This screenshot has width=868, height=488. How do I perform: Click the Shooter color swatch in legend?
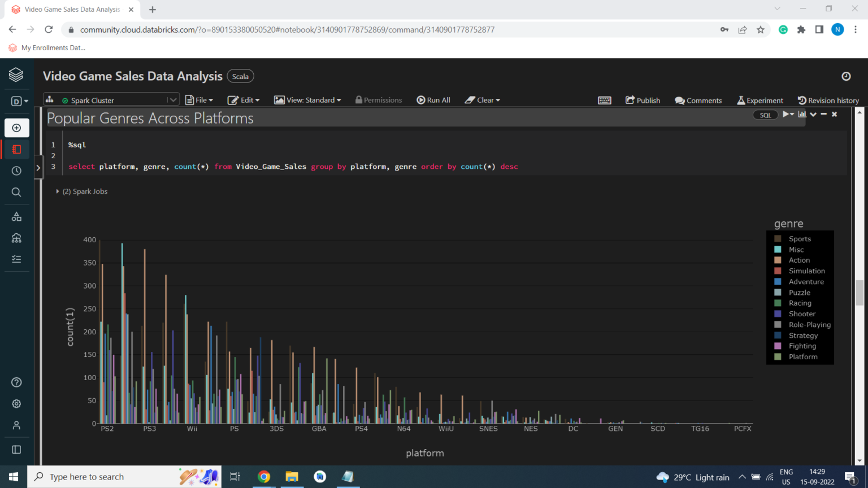(x=778, y=314)
